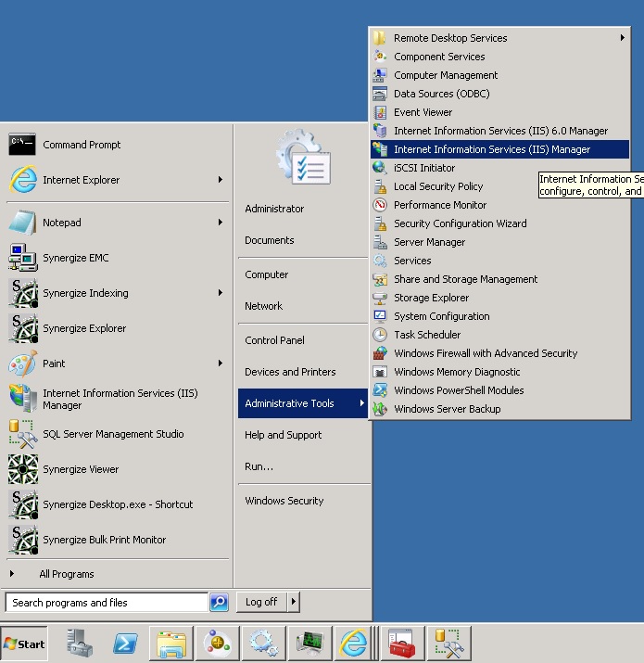The image size is (644, 663).
Task: Open Internet Information Services (IIS) 6.0 Manager
Action: [x=499, y=131]
